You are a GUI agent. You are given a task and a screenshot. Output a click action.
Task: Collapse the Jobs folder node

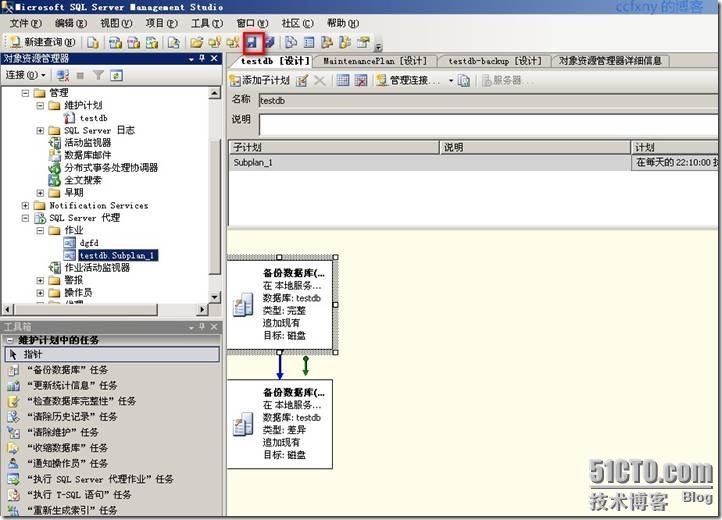point(40,230)
